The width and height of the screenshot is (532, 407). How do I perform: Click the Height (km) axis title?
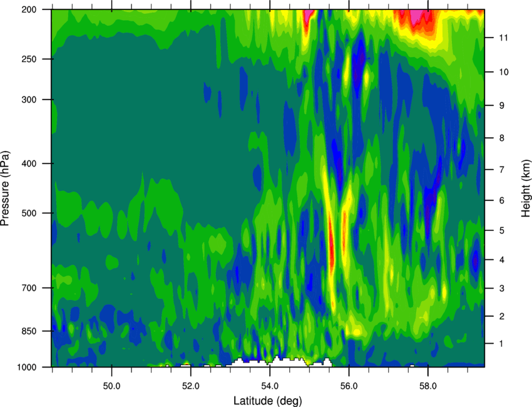526,188
